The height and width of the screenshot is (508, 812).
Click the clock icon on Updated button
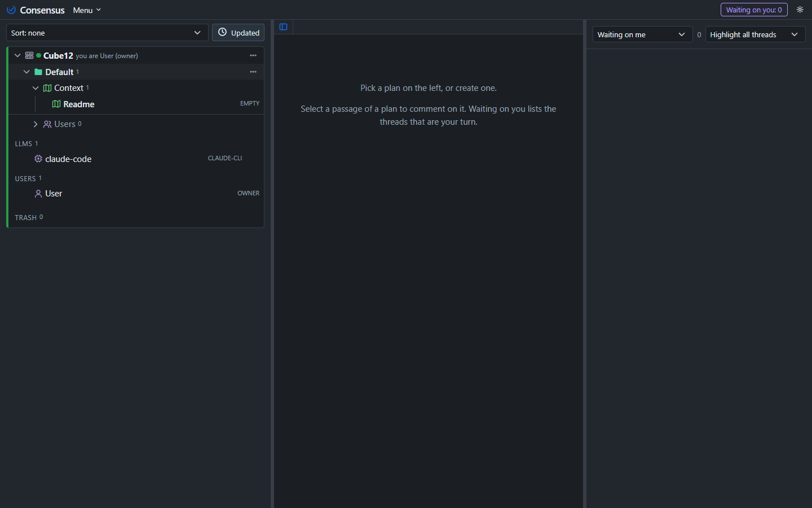[x=222, y=32]
